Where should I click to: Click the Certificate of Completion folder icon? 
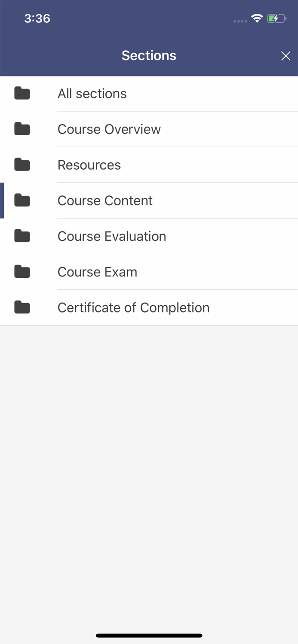coord(22,307)
